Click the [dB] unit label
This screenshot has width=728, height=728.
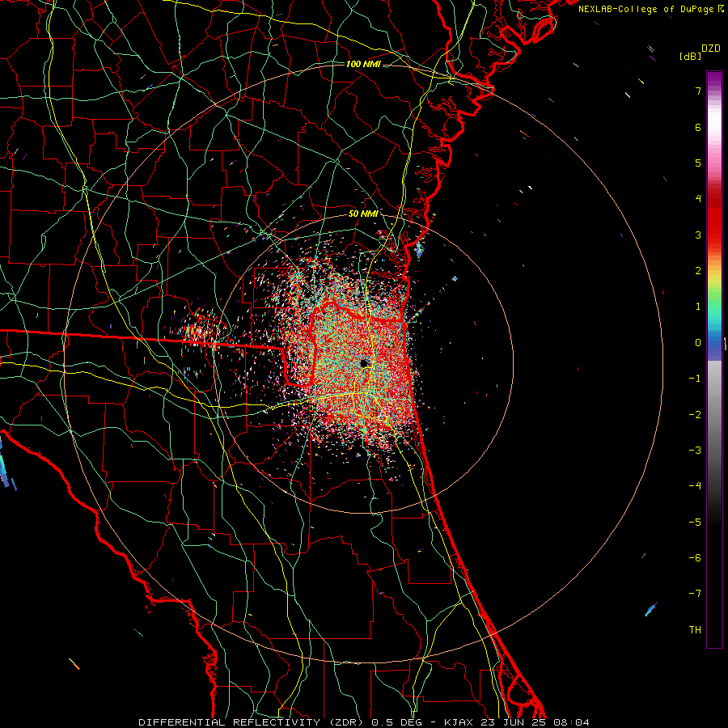point(690,56)
